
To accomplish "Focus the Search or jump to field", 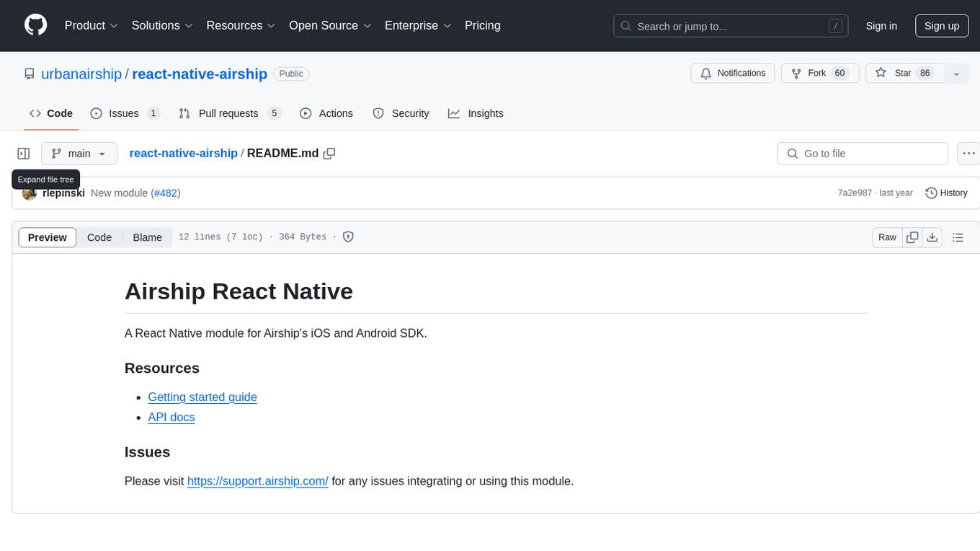I will click(731, 26).
